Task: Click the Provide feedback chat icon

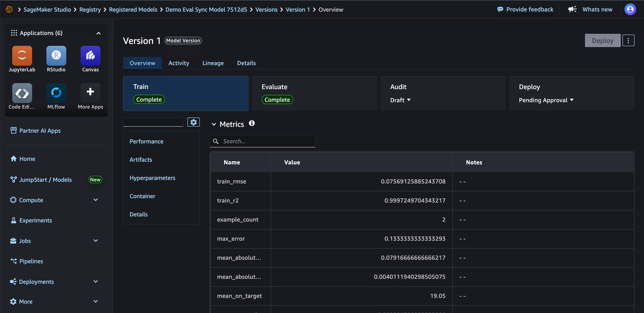Action: pyautogui.click(x=500, y=10)
